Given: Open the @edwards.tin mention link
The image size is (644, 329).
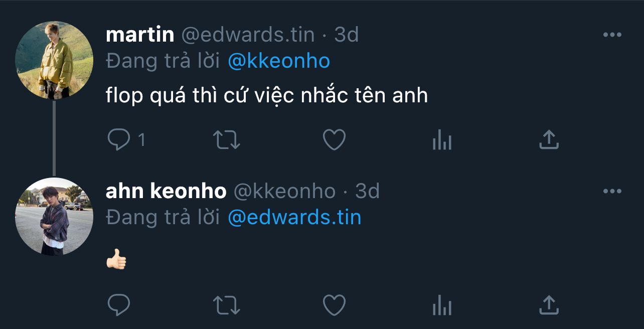Looking at the screenshot, I should (x=294, y=217).
